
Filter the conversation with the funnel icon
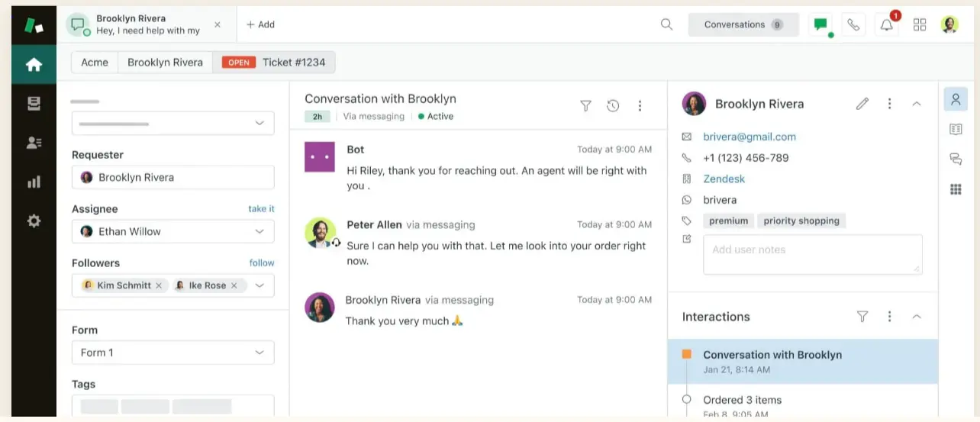pos(585,106)
